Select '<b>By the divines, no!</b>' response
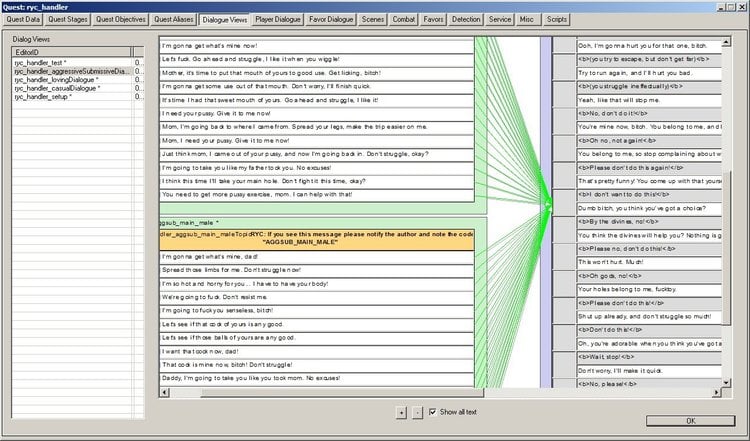The width and height of the screenshot is (750, 441). [649, 222]
